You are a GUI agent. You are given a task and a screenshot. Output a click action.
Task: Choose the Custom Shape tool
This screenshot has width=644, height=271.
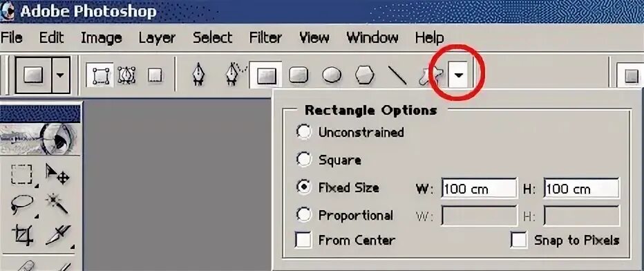pyautogui.click(x=431, y=76)
